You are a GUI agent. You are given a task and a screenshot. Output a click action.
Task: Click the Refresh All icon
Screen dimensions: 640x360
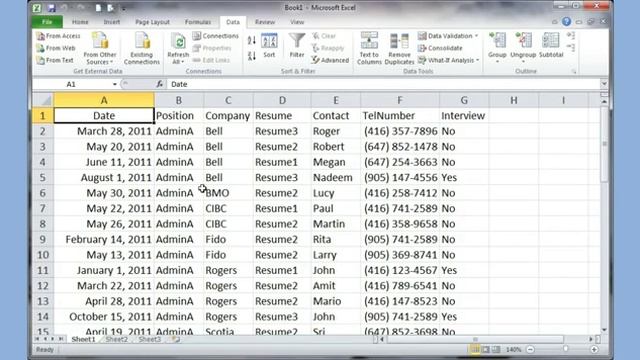pyautogui.click(x=178, y=41)
